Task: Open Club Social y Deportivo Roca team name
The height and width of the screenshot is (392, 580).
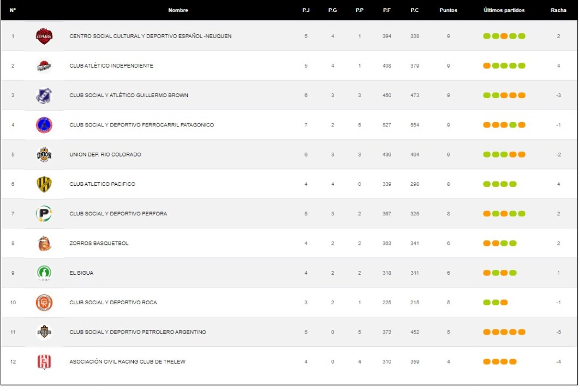Action: [113, 303]
